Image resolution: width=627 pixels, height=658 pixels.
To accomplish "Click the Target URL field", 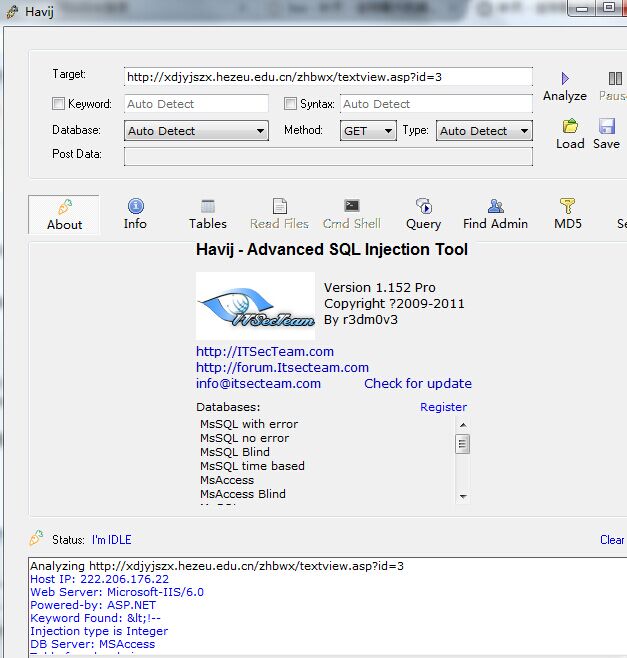I will tap(328, 77).
